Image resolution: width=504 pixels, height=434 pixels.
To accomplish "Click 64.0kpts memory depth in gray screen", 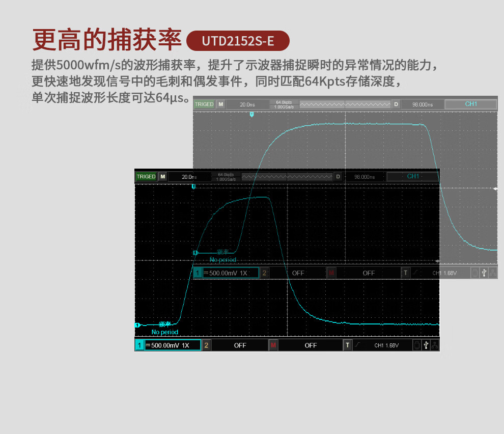I will [284, 102].
